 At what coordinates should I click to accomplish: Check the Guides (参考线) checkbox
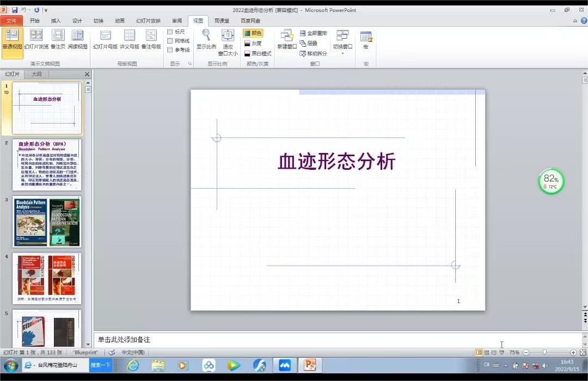[170, 50]
